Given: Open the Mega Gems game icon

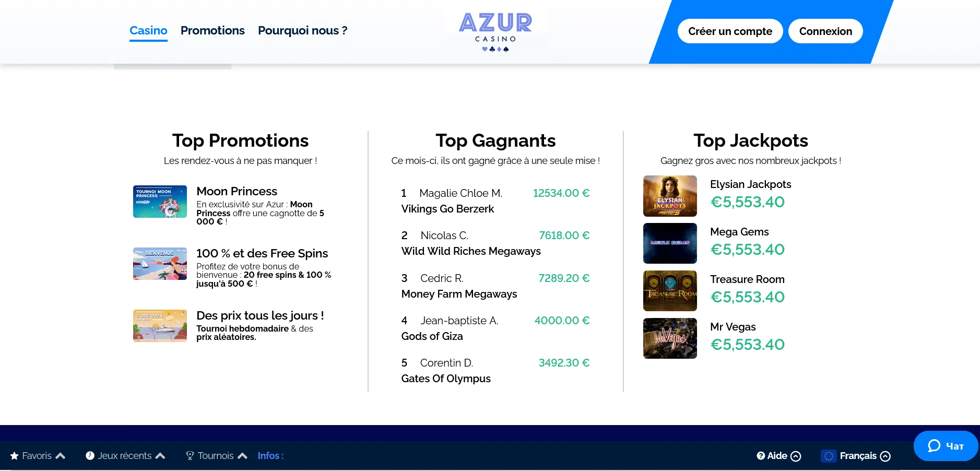Looking at the screenshot, I should click(670, 243).
